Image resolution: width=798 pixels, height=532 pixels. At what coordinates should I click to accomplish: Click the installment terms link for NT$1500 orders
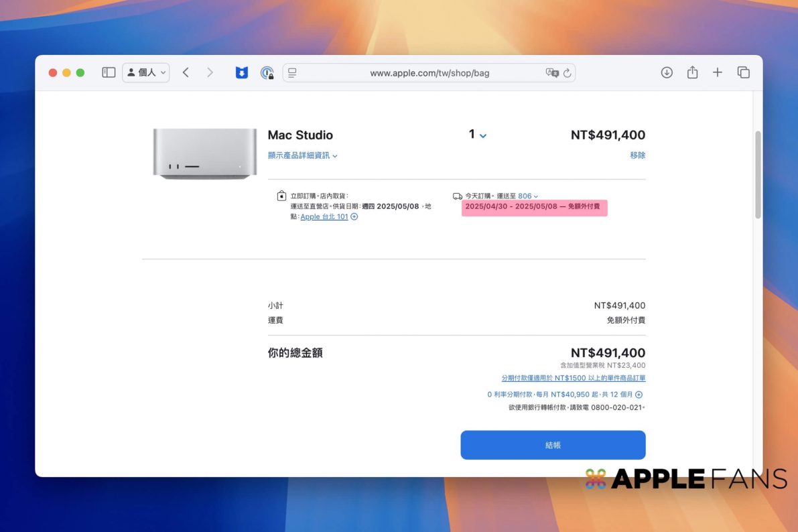[573, 379]
